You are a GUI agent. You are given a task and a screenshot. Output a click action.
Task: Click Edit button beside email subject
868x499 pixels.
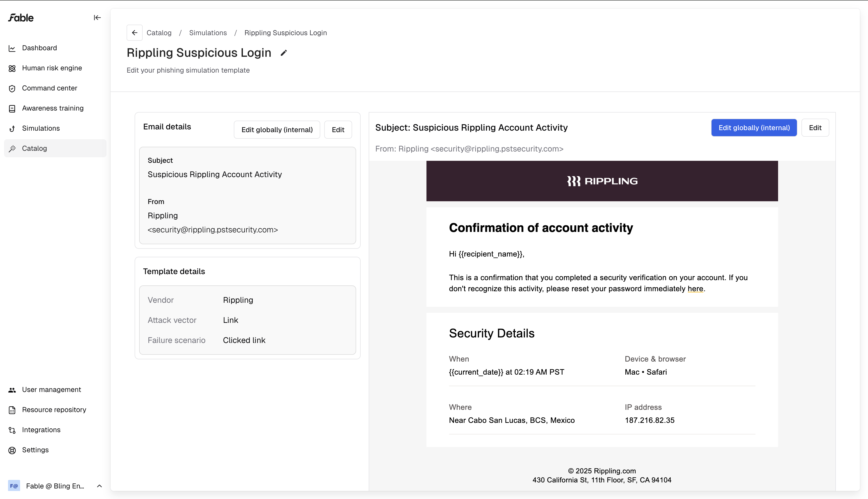815,127
